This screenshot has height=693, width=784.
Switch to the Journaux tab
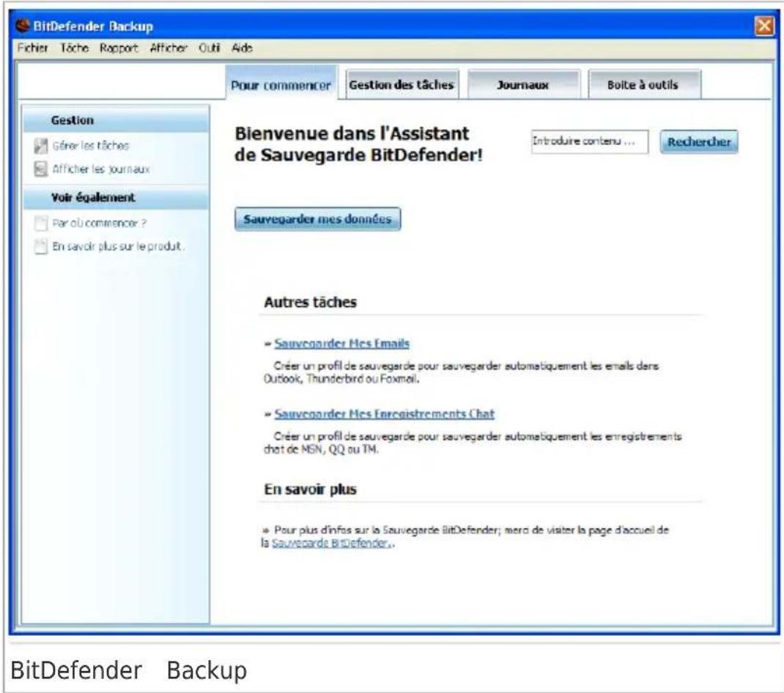pyautogui.click(x=523, y=84)
